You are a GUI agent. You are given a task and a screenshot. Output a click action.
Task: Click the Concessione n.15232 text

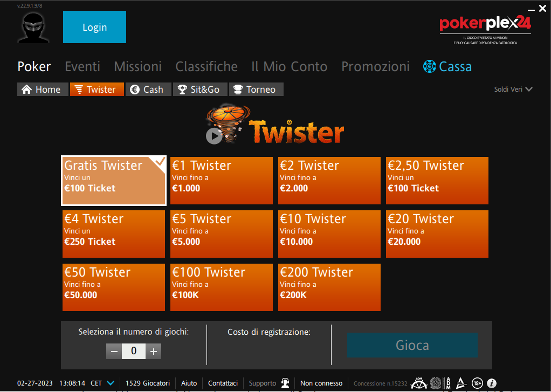[x=380, y=383]
